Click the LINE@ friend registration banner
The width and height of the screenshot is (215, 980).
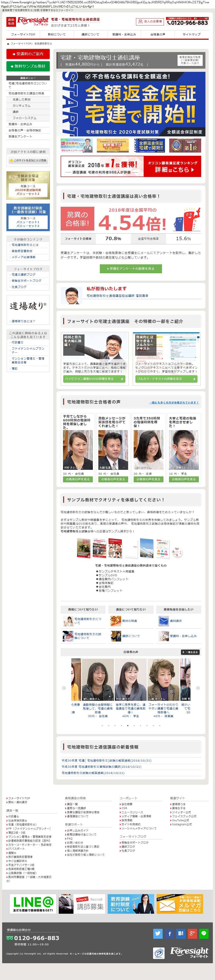tap(33, 904)
